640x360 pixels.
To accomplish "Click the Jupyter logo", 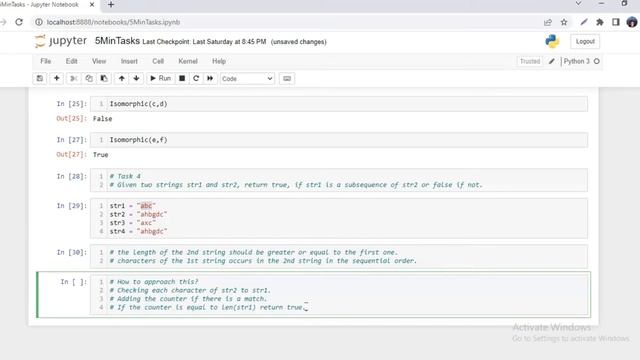I will (61, 41).
